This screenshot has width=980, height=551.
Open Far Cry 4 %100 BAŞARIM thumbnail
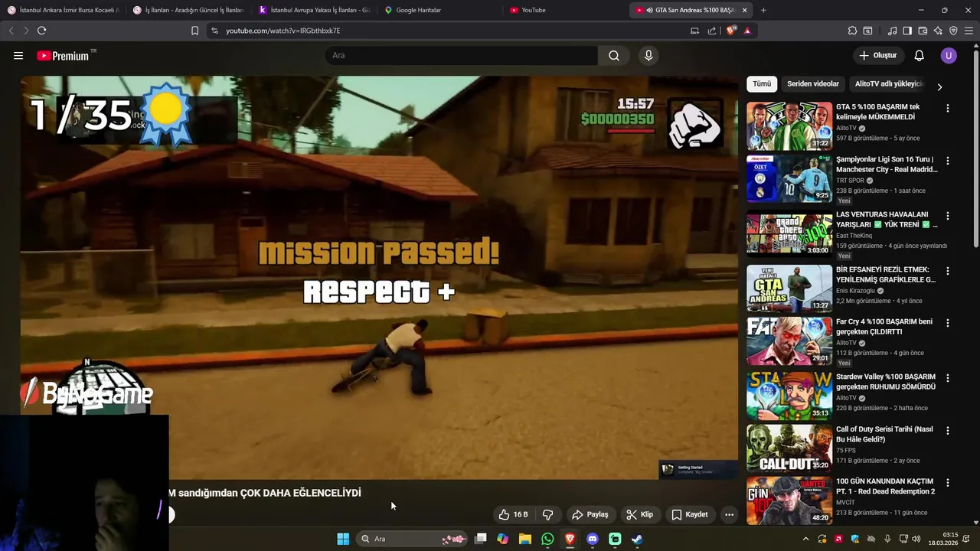point(789,341)
